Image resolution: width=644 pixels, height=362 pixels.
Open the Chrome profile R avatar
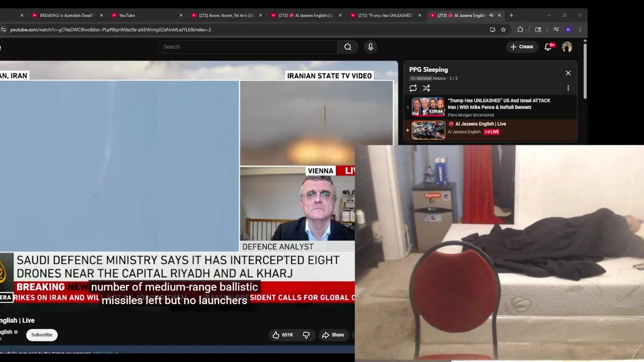click(x=568, y=30)
